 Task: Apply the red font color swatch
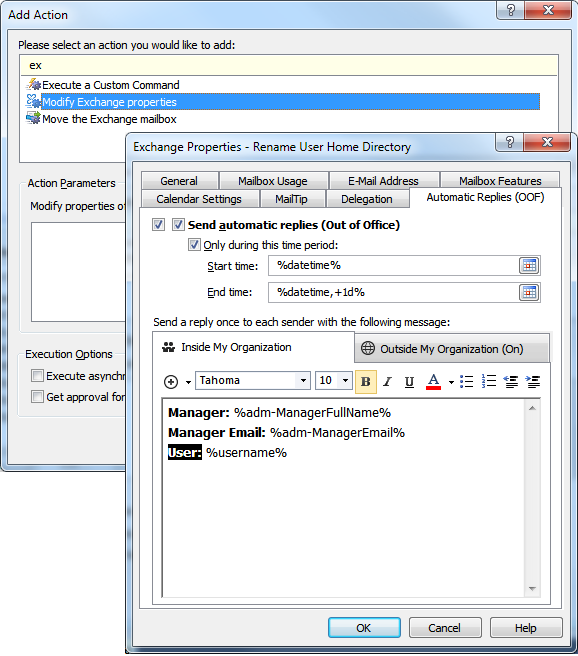coord(434,382)
